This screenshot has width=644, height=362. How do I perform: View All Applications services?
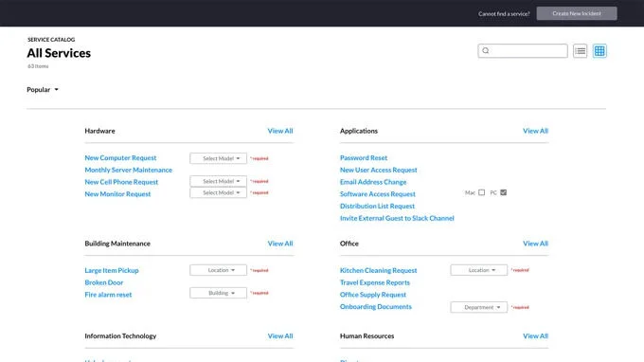[535, 131]
